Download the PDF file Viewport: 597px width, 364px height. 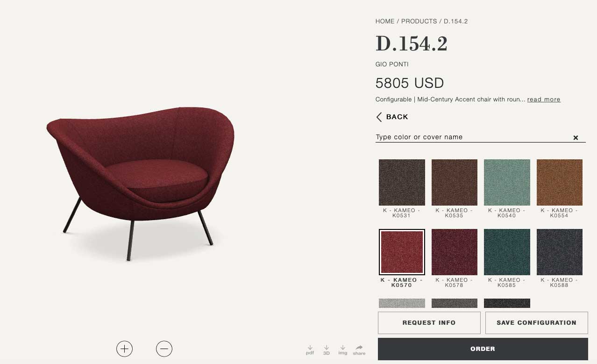[x=310, y=350]
